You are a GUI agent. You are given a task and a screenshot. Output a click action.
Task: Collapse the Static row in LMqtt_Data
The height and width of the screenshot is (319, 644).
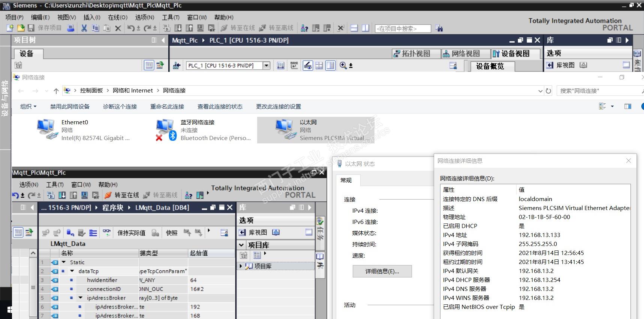click(x=64, y=262)
